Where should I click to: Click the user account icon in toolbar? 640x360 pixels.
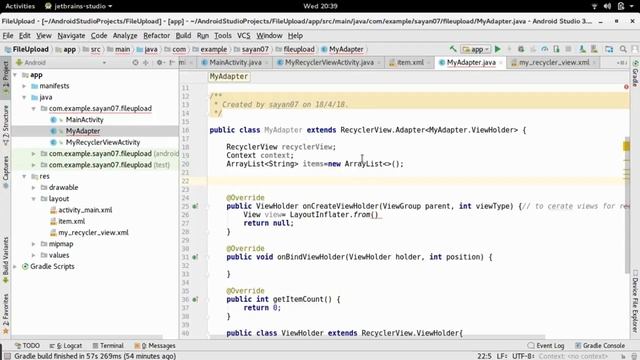point(635,49)
